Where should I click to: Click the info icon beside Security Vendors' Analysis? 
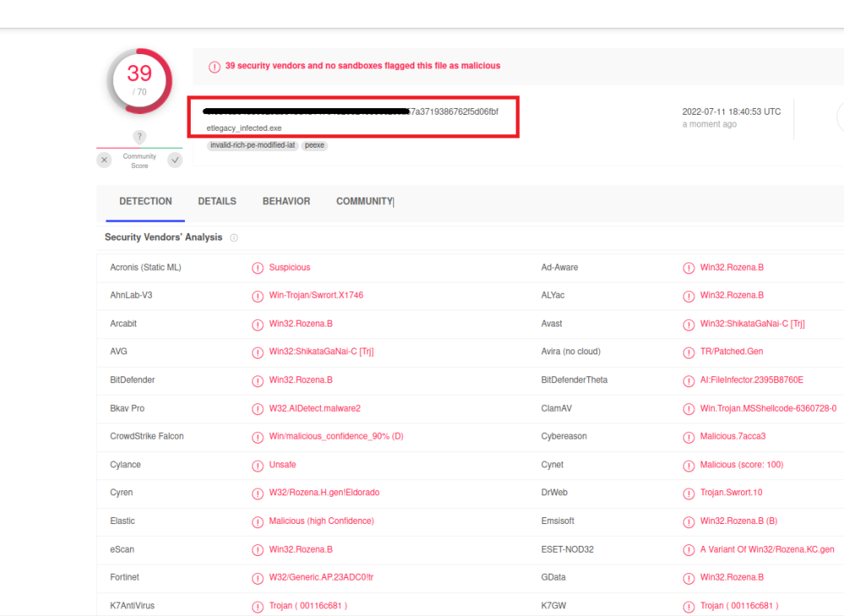234,238
